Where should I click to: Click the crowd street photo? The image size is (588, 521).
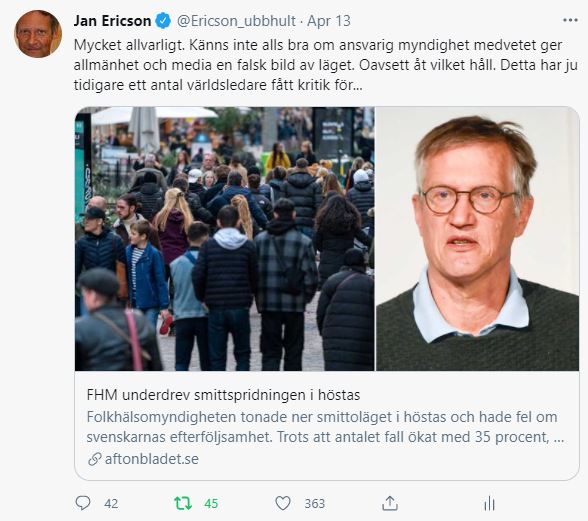click(224, 239)
